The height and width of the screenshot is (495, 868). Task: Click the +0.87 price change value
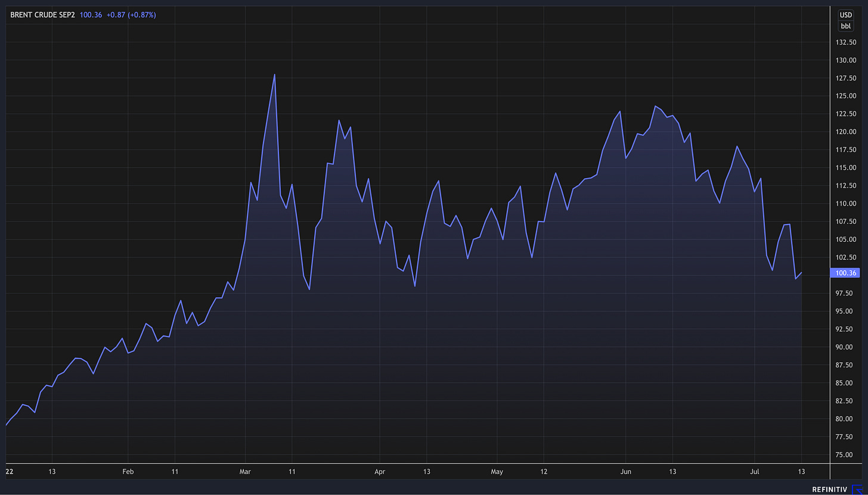116,15
